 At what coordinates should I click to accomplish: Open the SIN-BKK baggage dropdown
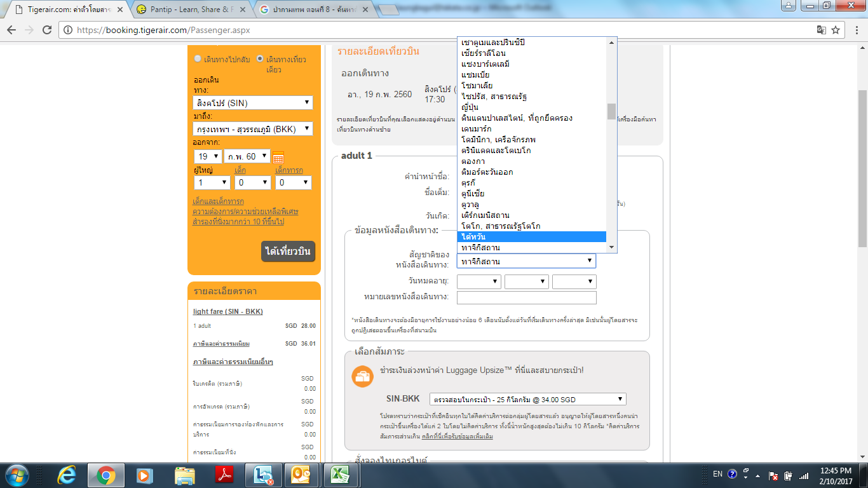[528, 400]
